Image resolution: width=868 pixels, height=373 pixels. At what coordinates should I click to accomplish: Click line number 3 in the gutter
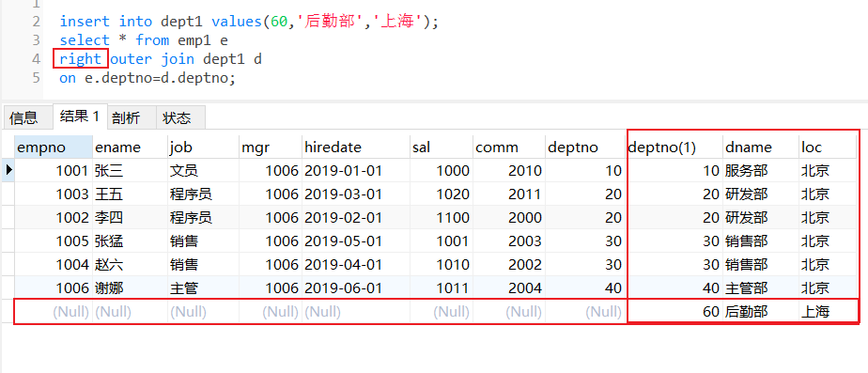click(x=36, y=39)
